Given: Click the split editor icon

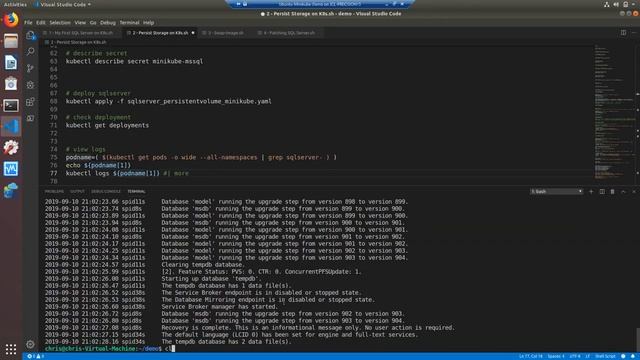Looking at the screenshot, I should tap(623, 33).
